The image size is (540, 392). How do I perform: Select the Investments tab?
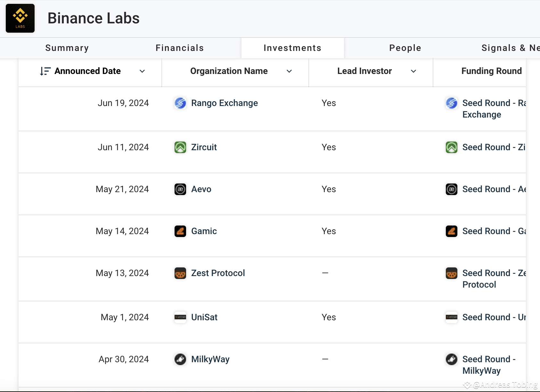pyautogui.click(x=292, y=48)
